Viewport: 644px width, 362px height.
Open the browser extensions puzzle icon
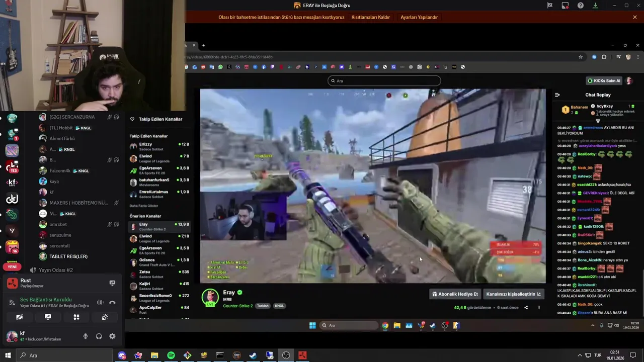pos(604,57)
